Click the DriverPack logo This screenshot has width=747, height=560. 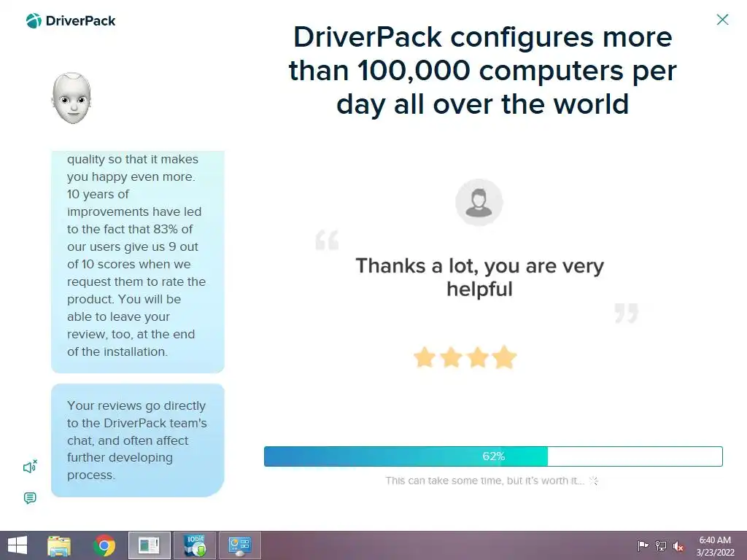[x=71, y=21]
